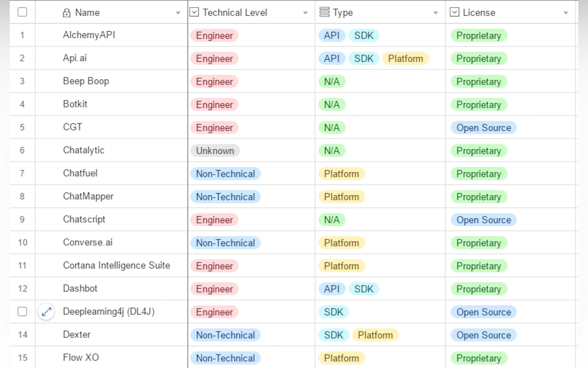
Task: Click the Technical Level field type icon
Action: coord(194,12)
